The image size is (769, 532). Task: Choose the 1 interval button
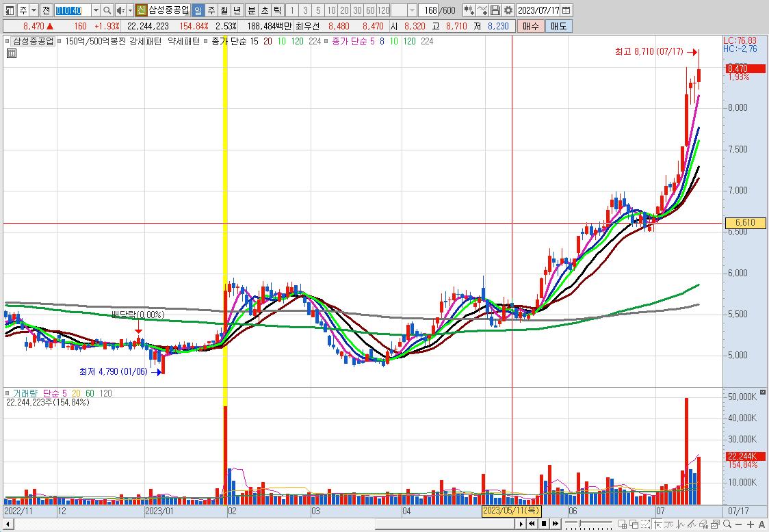(292, 10)
